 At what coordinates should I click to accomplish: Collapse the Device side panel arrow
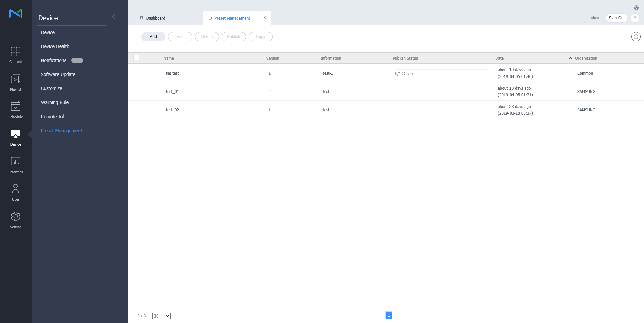[x=115, y=17]
